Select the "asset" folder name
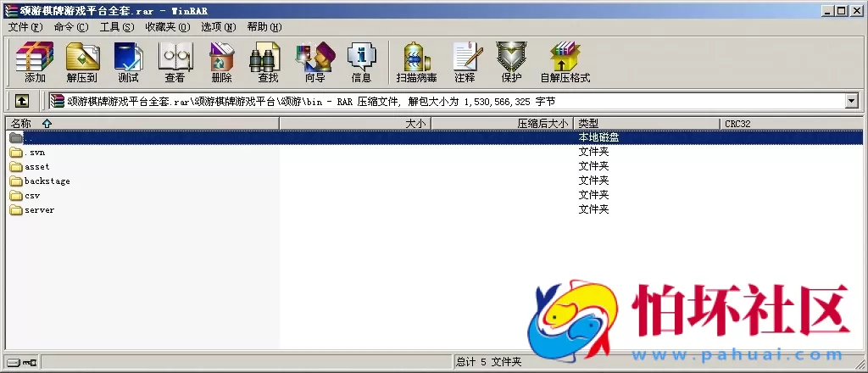868x373 pixels. click(x=37, y=166)
